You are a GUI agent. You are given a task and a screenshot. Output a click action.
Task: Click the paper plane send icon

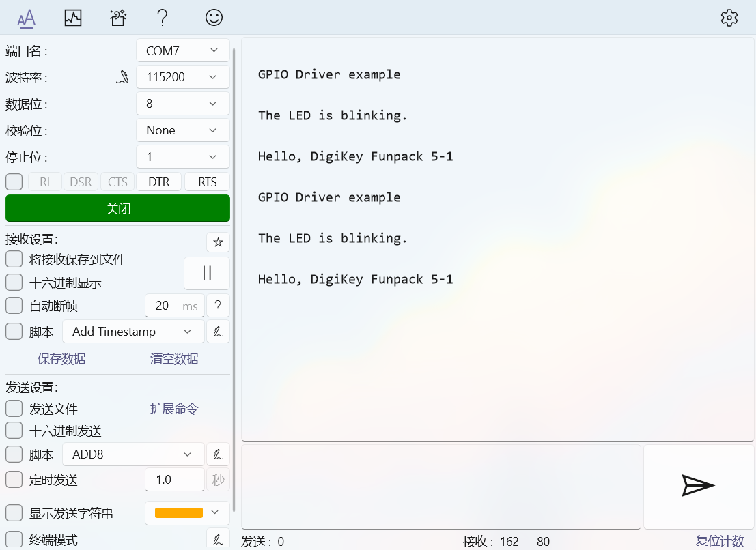698,485
